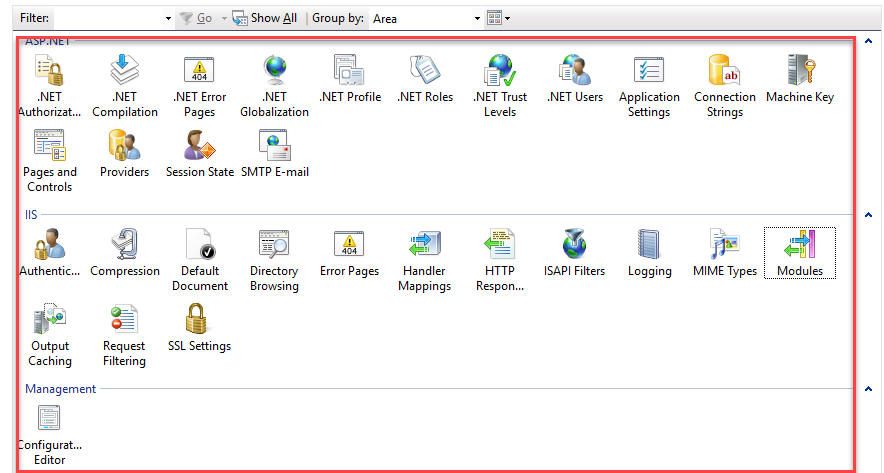The width and height of the screenshot is (884, 473).
Task: Open the view mode dropdown icon
Action: coord(499,19)
